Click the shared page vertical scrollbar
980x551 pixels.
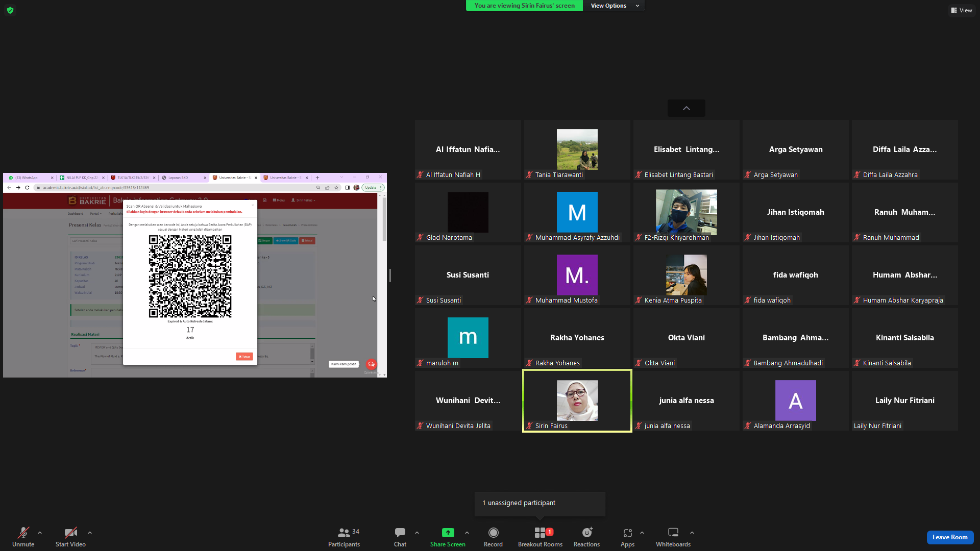(x=384, y=219)
